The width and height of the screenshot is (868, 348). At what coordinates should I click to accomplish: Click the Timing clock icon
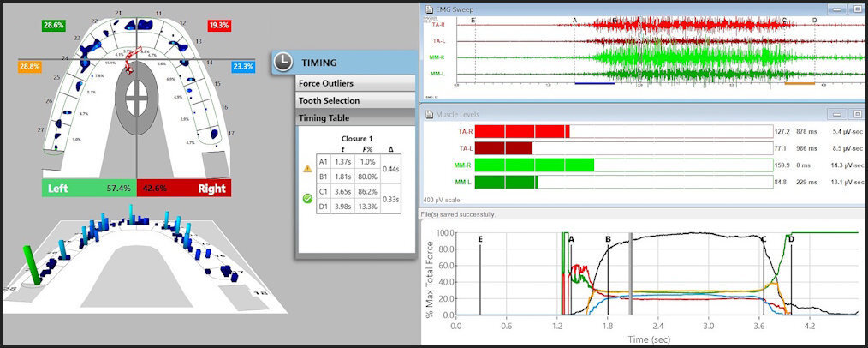pyautogui.click(x=284, y=62)
